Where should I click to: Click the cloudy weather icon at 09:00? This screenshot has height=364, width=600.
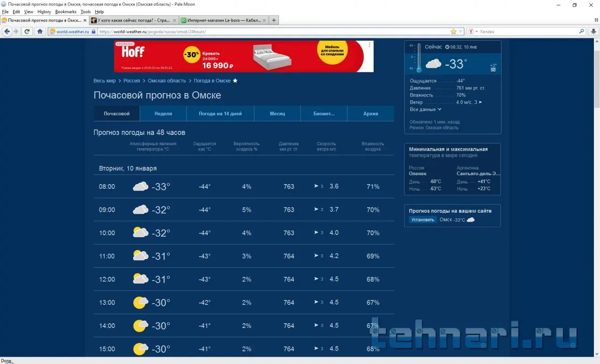pos(141,210)
